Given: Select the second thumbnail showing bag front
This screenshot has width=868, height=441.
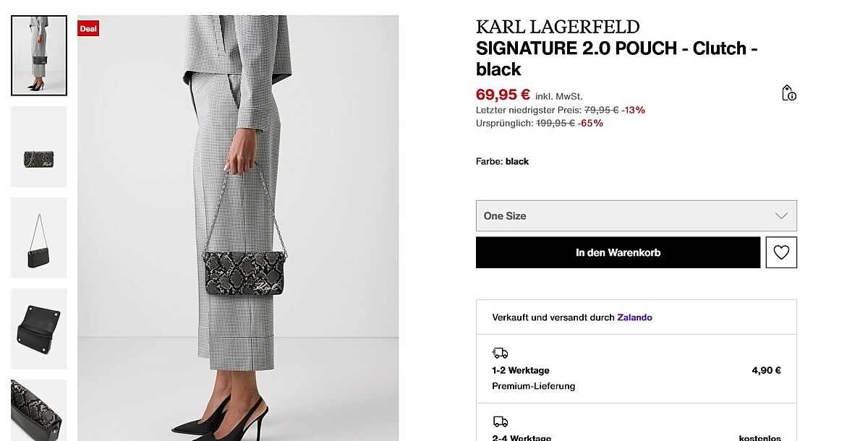Looking at the screenshot, I should tap(39, 147).
